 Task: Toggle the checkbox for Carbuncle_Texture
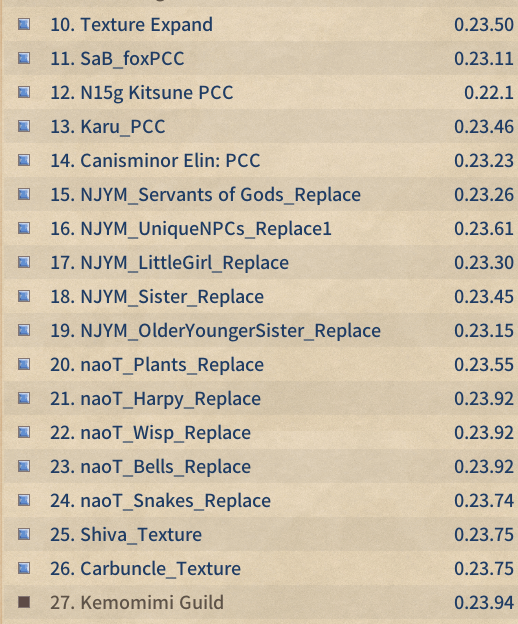tap(24, 568)
